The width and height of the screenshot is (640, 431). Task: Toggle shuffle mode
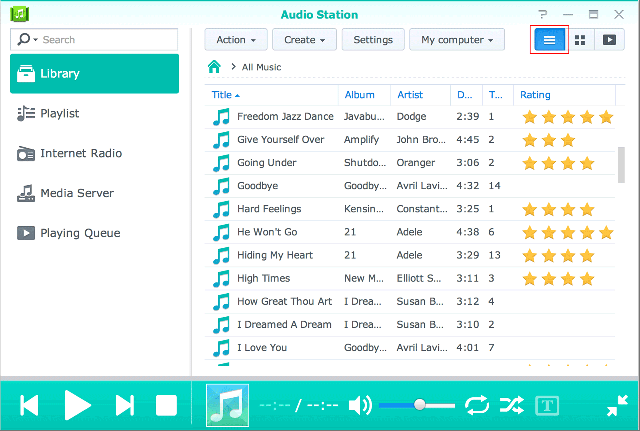512,405
